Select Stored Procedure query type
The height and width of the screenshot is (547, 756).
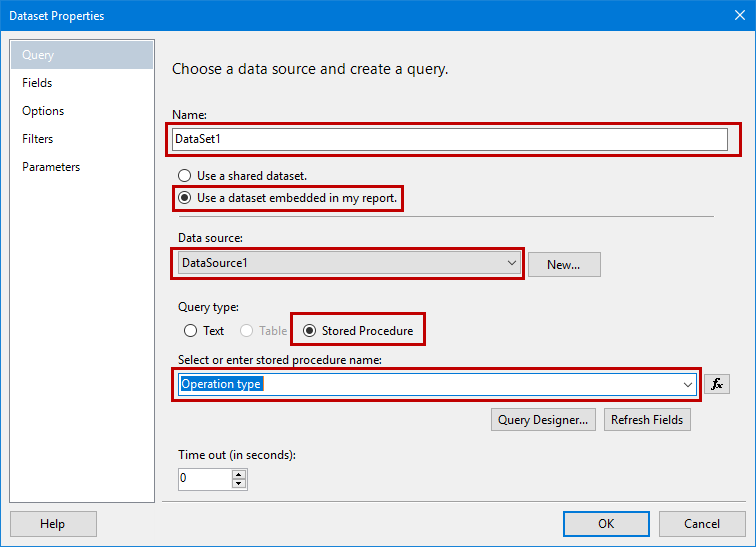(309, 331)
